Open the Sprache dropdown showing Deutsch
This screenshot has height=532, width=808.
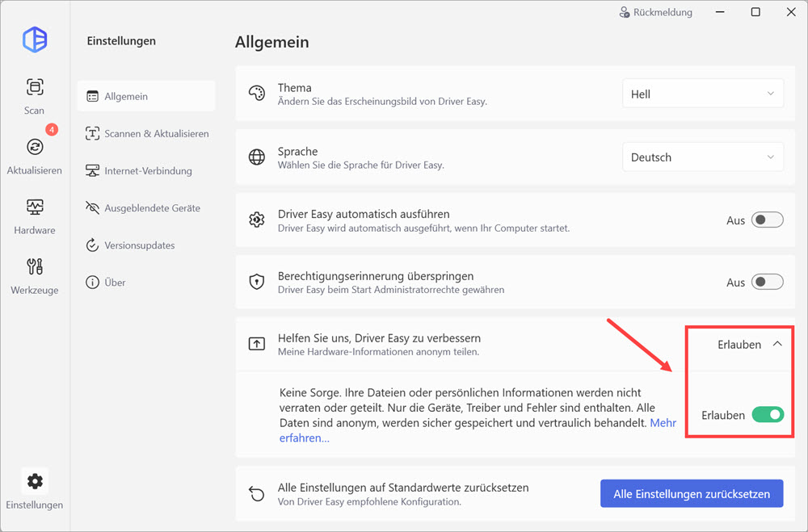point(703,157)
